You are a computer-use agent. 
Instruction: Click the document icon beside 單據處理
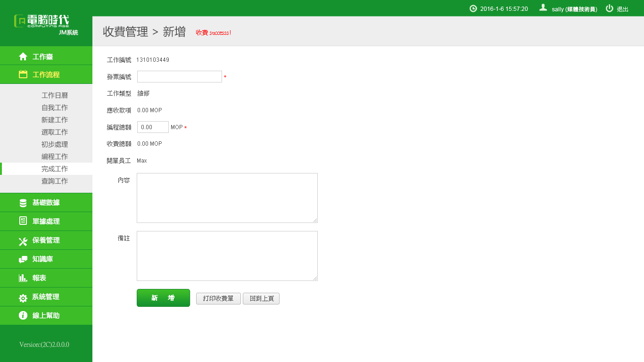tap(23, 221)
